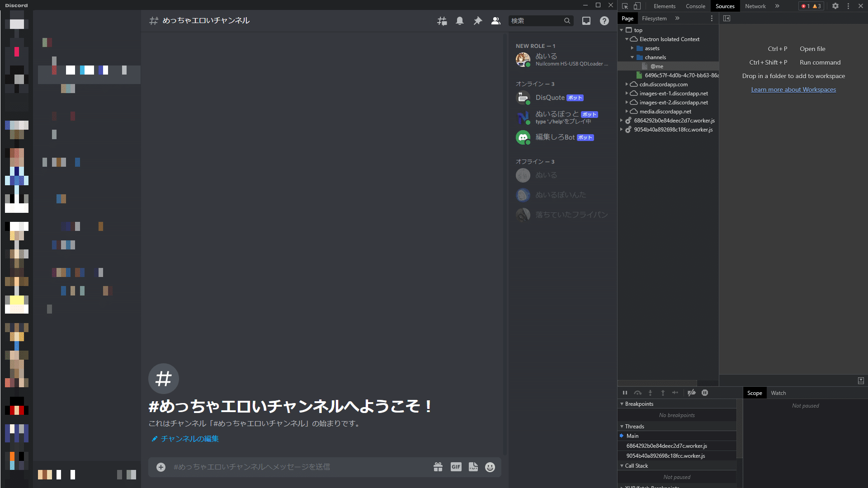This screenshot has height=488, width=868.
Task: Collapse the Breakpoints section
Action: click(622, 404)
